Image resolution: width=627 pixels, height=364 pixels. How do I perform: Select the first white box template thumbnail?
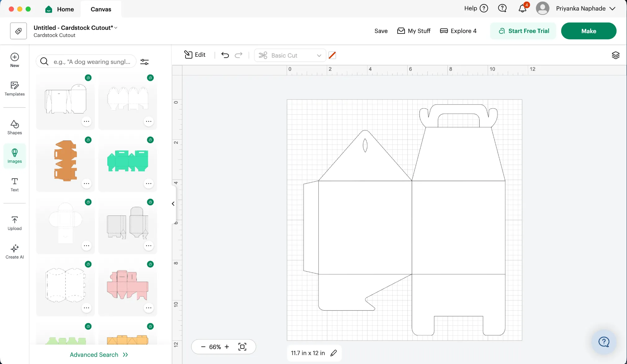tap(65, 99)
